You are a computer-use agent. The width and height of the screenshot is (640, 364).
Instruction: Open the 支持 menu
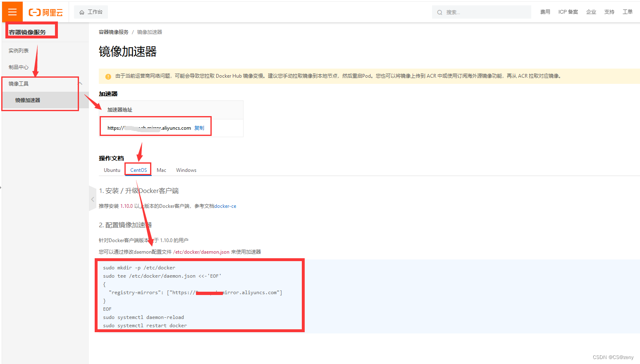click(609, 12)
